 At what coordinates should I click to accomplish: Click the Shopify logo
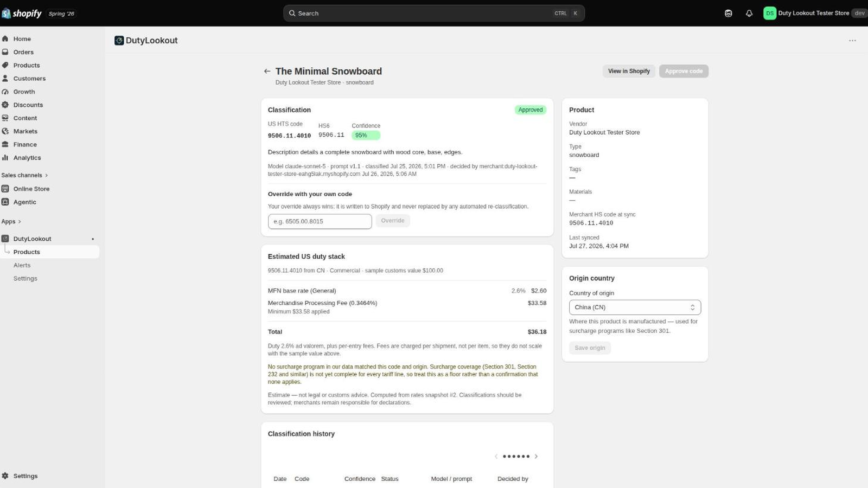[22, 14]
